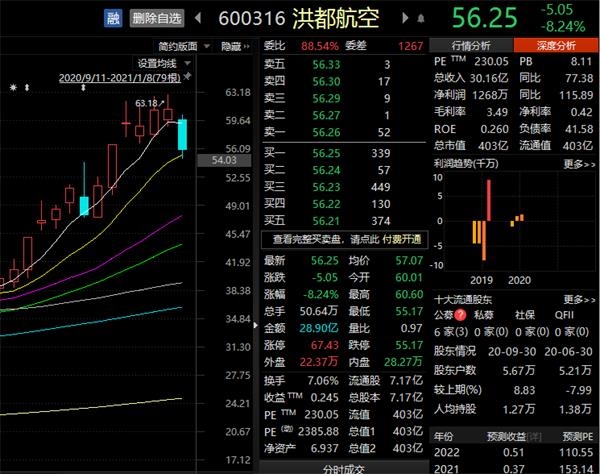Click the 买三 row price 56.23
Image resolution: width=600 pixels, height=474 pixels.
(326, 187)
